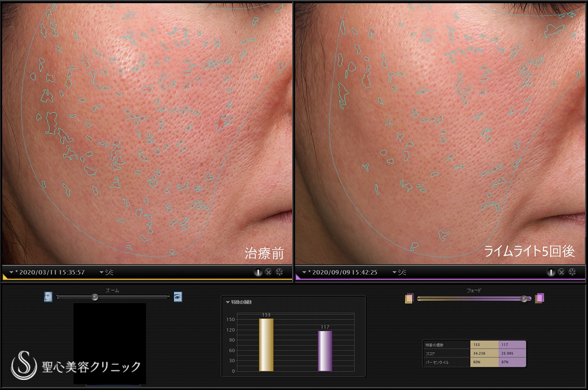Toggle the round overlay button on left image
The image size is (588, 390).
tap(258, 272)
